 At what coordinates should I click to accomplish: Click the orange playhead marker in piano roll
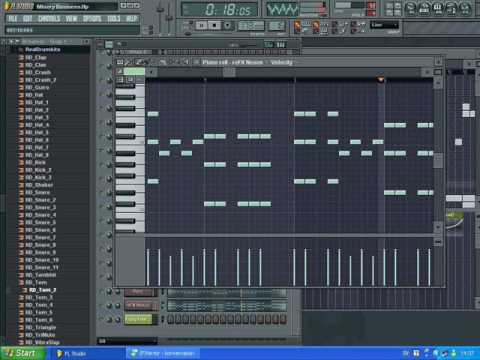(x=380, y=79)
